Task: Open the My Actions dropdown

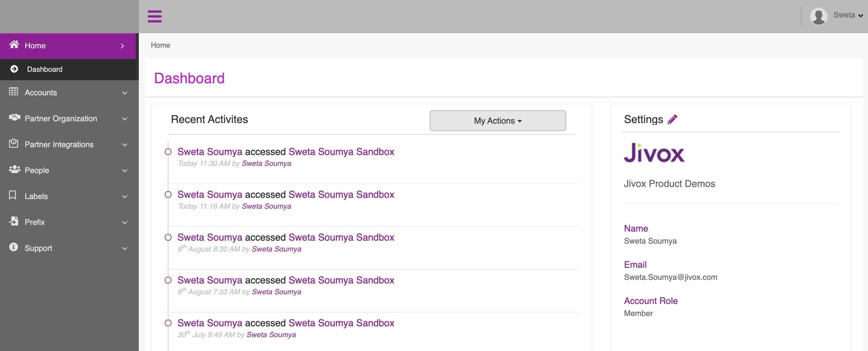Action: coord(497,121)
